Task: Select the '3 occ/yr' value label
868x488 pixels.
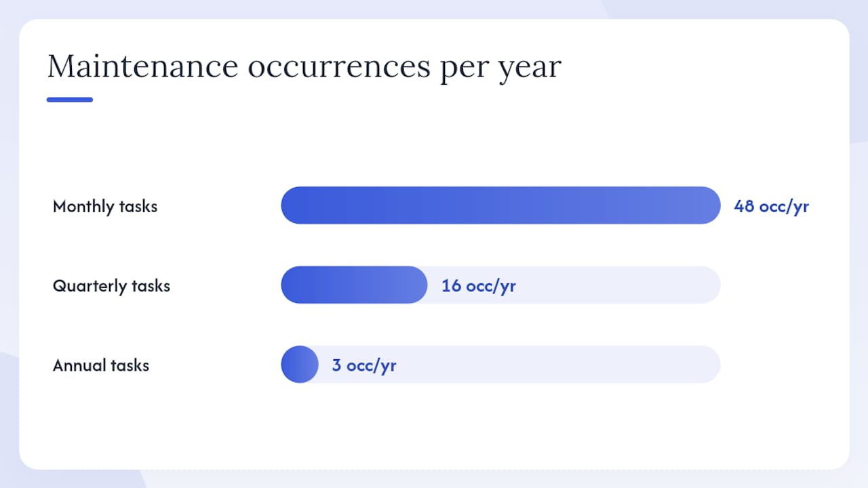Action: pyautogui.click(x=364, y=365)
